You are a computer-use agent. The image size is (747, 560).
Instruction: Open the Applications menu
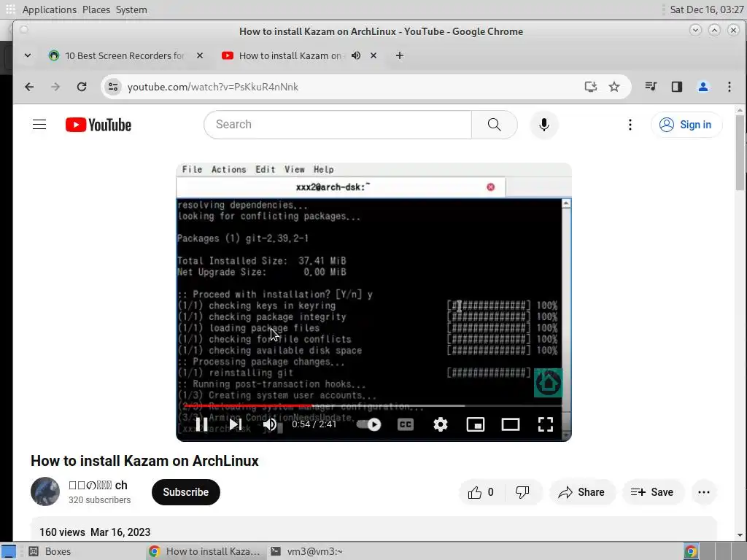coord(49,9)
